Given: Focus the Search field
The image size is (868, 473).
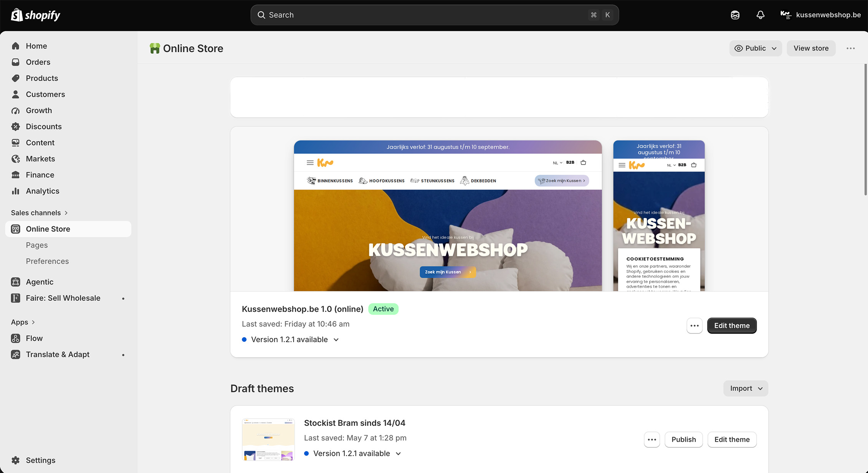Looking at the screenshot, I should (435, 15).
